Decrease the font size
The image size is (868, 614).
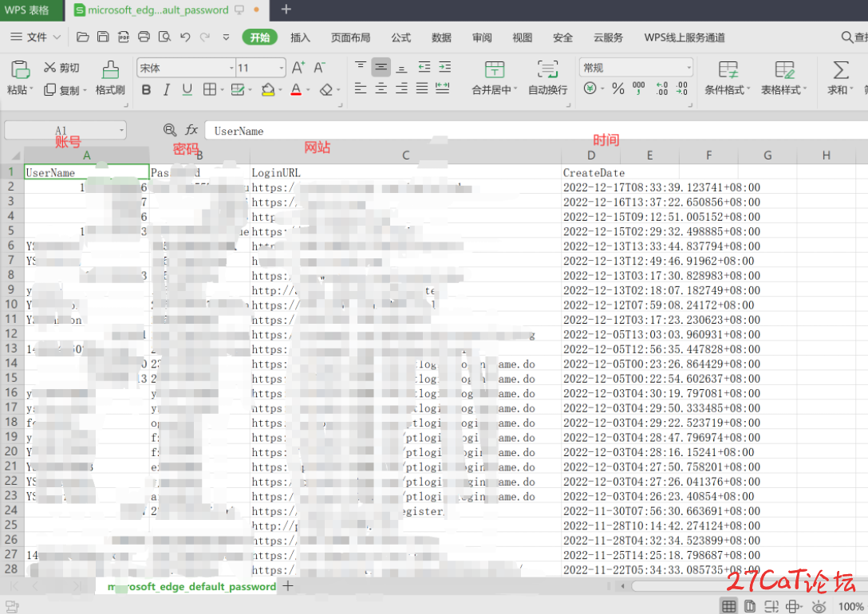tap(319, 68)
